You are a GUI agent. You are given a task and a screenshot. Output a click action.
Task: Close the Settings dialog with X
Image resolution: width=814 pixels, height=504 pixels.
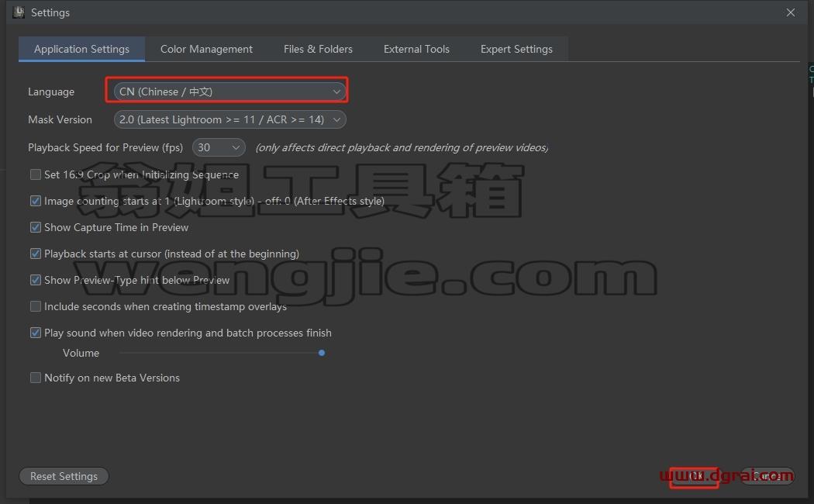point(790,12)
